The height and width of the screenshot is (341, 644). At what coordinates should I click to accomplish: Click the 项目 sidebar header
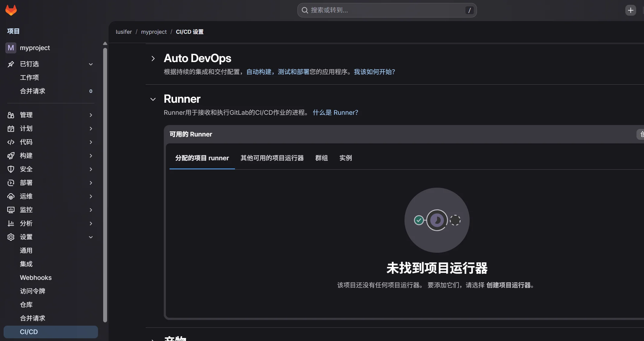tap(13, 31)
